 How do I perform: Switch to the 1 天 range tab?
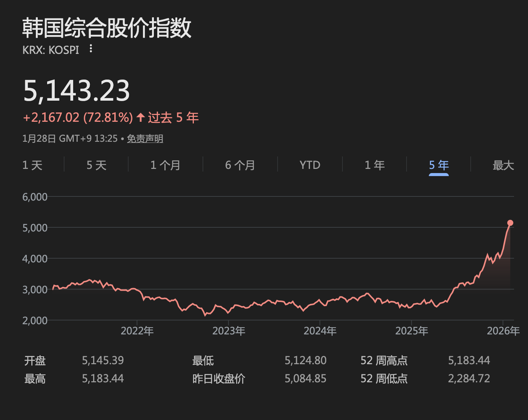(x=32, y=165)
